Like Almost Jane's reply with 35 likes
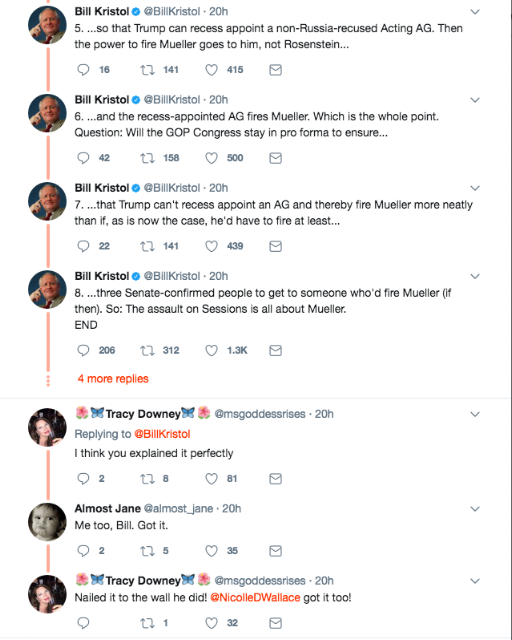The image size is (512, 640). pyautogui.click(x=211, y=551)
